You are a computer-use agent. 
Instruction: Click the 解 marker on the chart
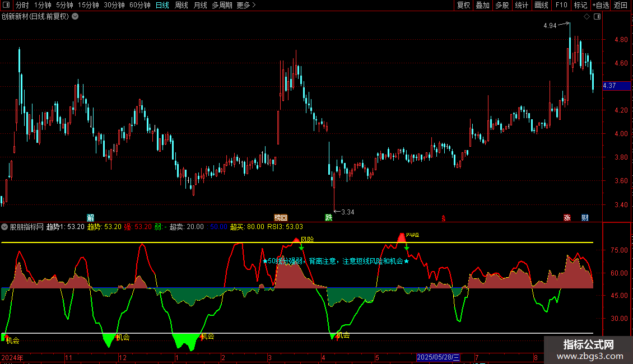90,218
